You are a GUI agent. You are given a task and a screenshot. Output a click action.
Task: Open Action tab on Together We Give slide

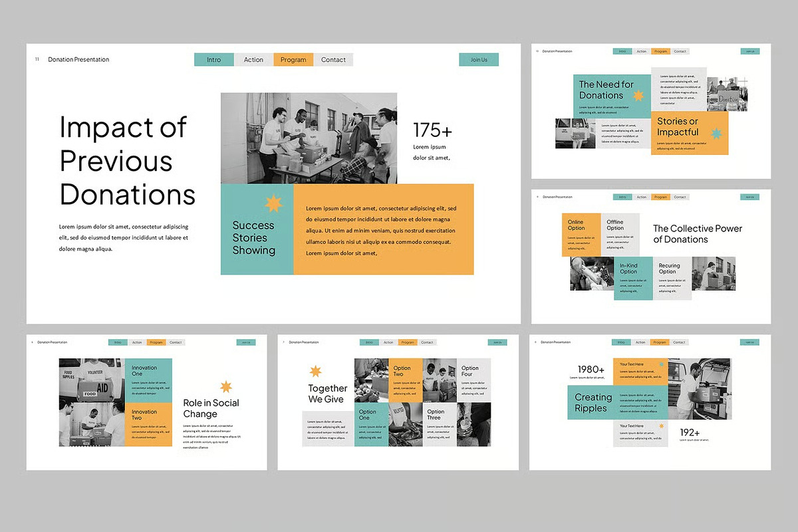click(x=388, y=342)
